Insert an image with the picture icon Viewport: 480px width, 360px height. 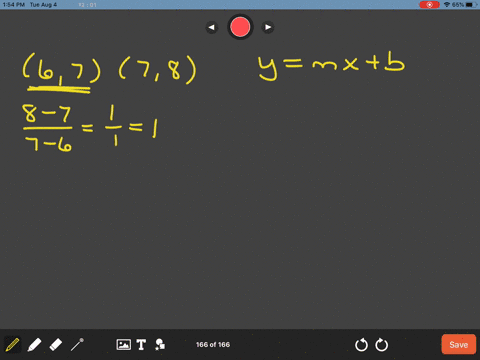(x=124, y=344)
